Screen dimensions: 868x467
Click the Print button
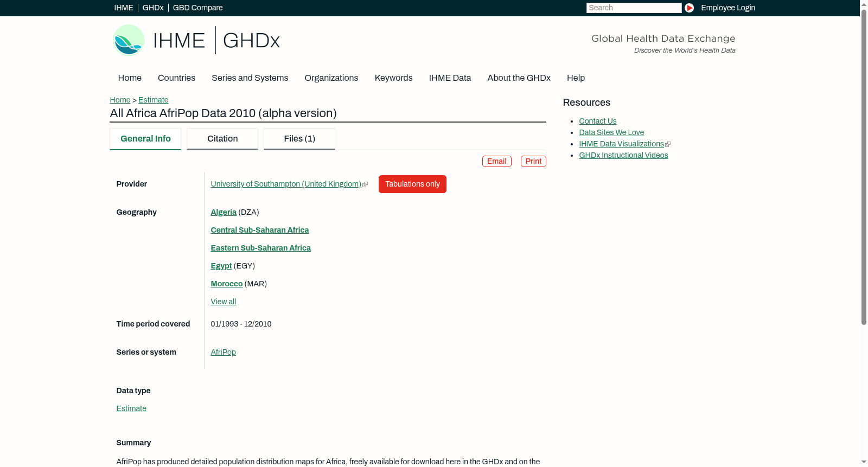pos(533,161)
